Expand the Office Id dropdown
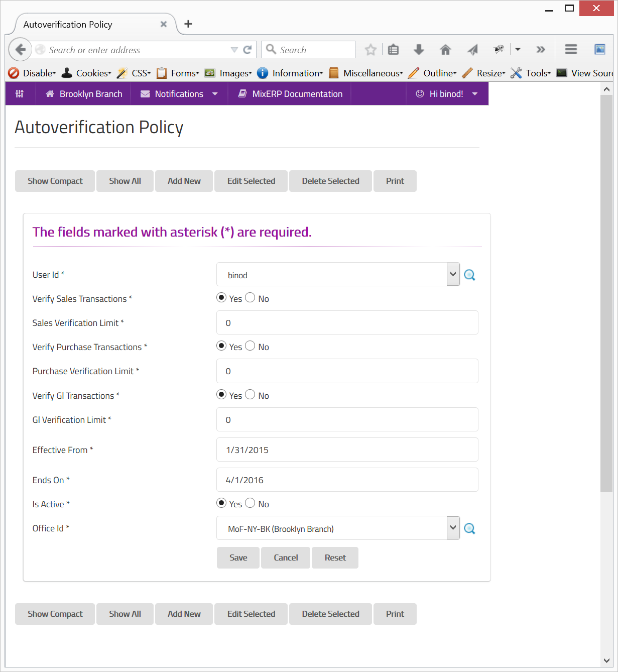The image size is (618, 672). [x=453, y=528]
